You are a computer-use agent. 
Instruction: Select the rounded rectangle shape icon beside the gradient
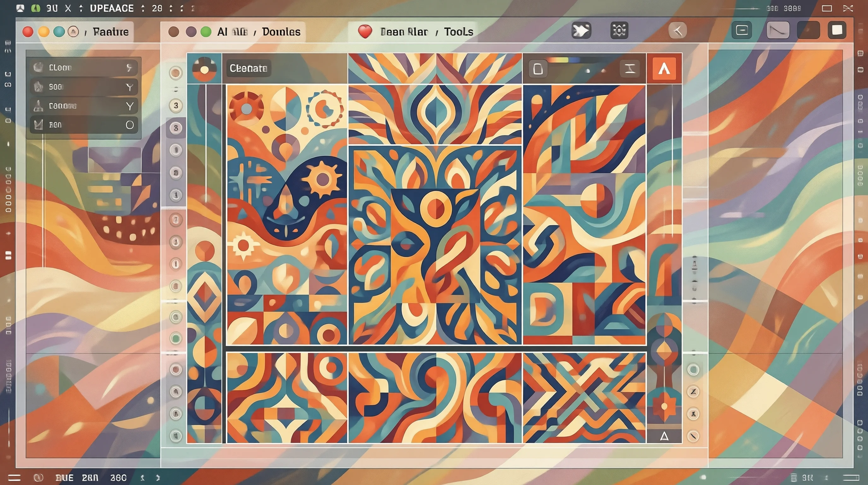(x=538, y=69)
